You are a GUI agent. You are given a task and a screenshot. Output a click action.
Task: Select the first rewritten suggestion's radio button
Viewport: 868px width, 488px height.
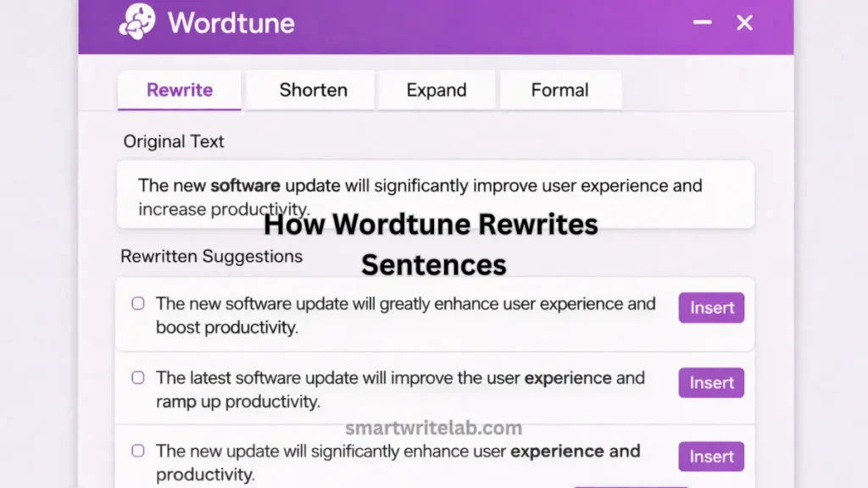coord(139,302)
